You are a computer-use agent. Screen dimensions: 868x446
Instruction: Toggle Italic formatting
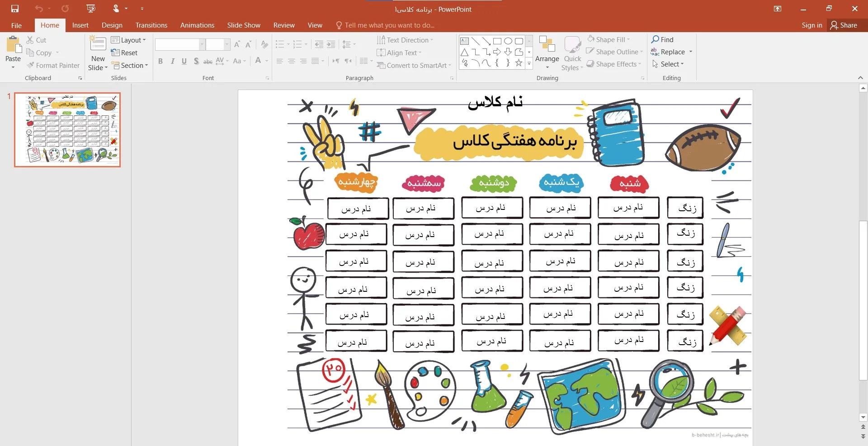pos(172,61)
